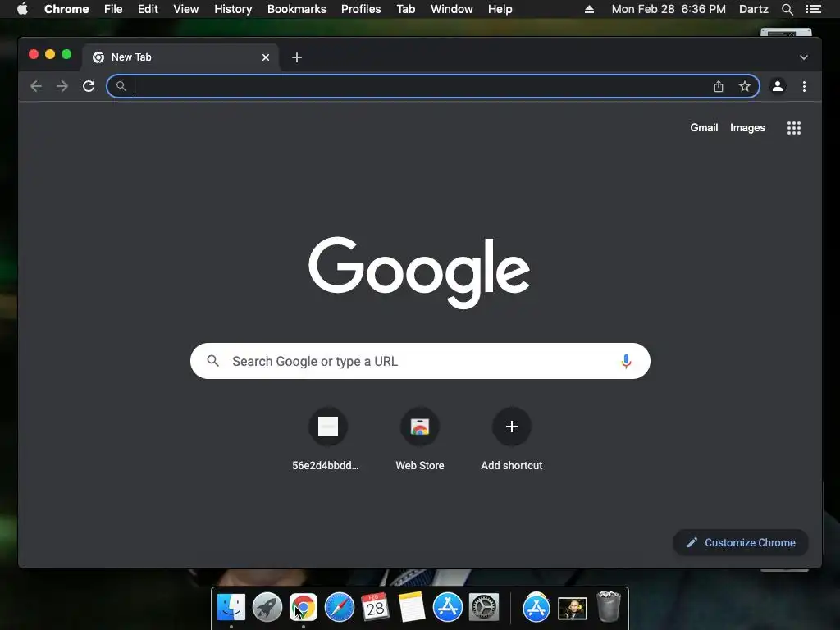840x630 pixels.
Task: Click the magnifier icon in the Google search box
Action: (212, 361)
